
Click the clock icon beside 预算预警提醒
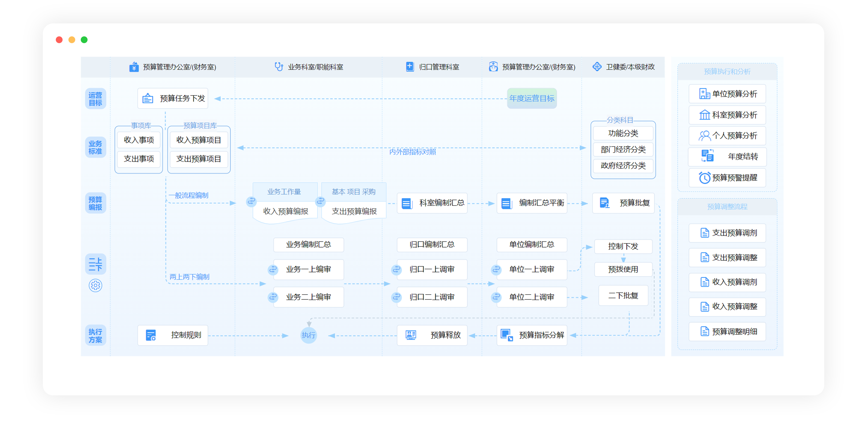point(704,178)
